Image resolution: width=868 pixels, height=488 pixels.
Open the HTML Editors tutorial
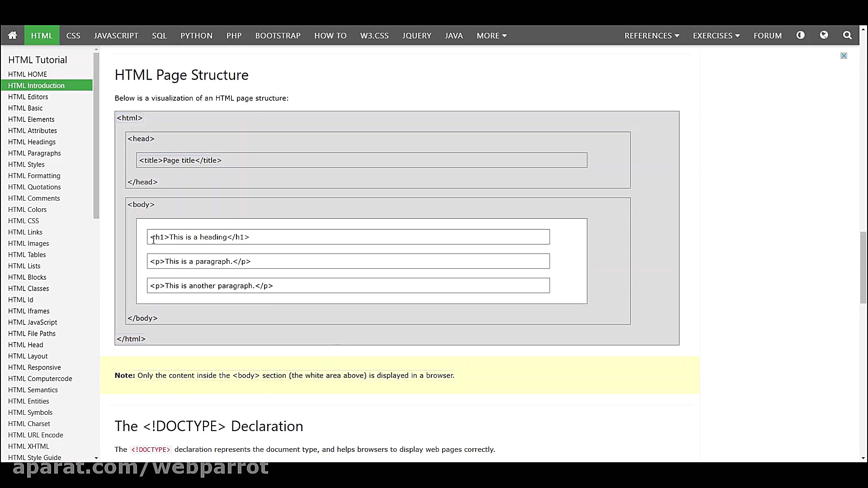tap(28, 97)
